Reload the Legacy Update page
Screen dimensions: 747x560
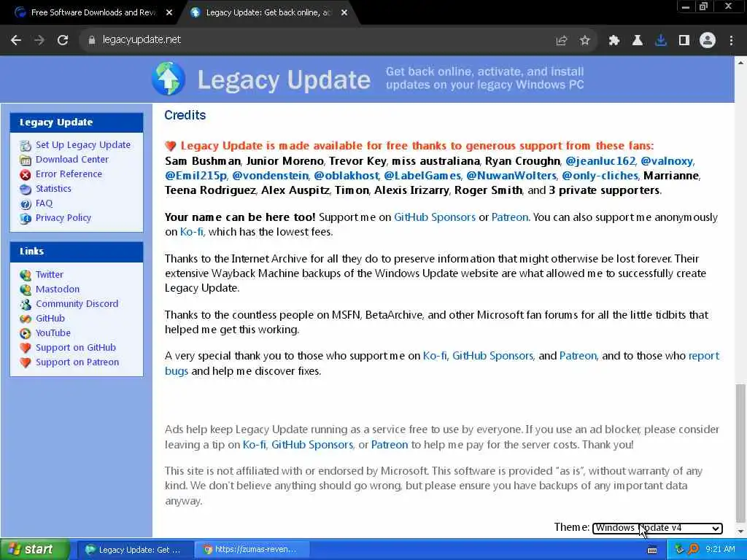tap(63, 40)
